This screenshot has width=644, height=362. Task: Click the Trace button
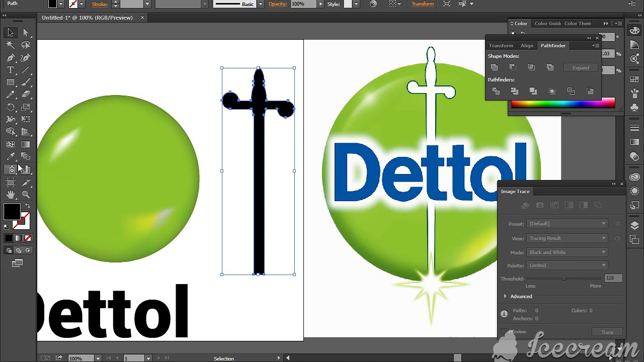(x=607, y=332)
